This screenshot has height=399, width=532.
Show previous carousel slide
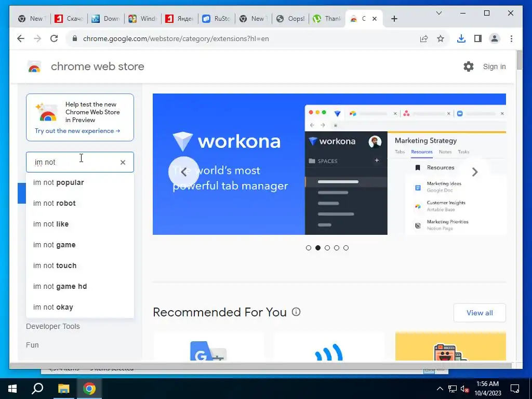click(183, 172)
